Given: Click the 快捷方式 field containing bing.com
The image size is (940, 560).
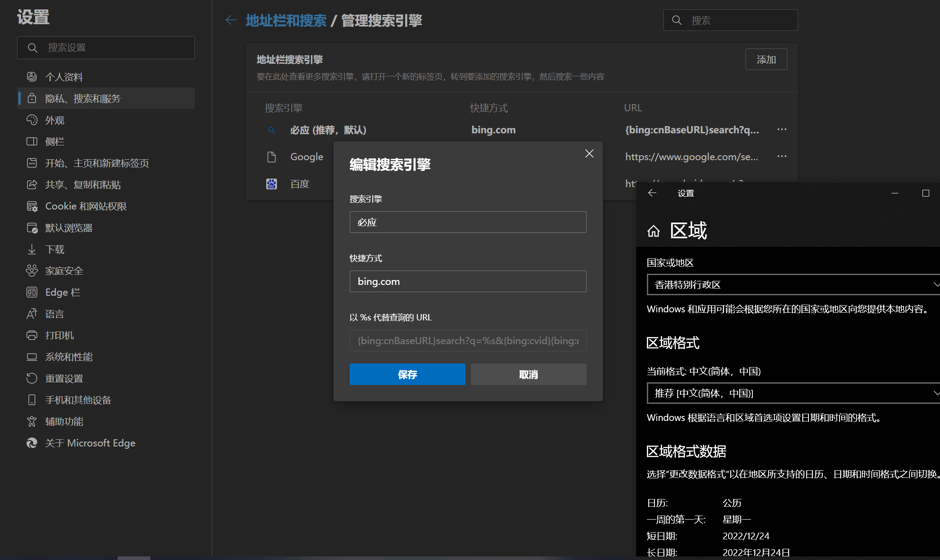Looking at the screenshot, I should point(468,281).
